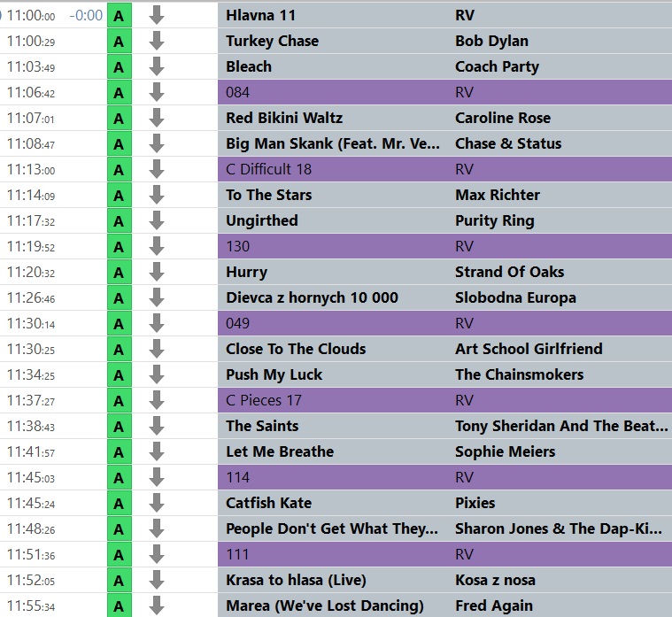Click the down arrow in the 084 row
The height and width of the screenshot is (617, 672).
point(157,93)
